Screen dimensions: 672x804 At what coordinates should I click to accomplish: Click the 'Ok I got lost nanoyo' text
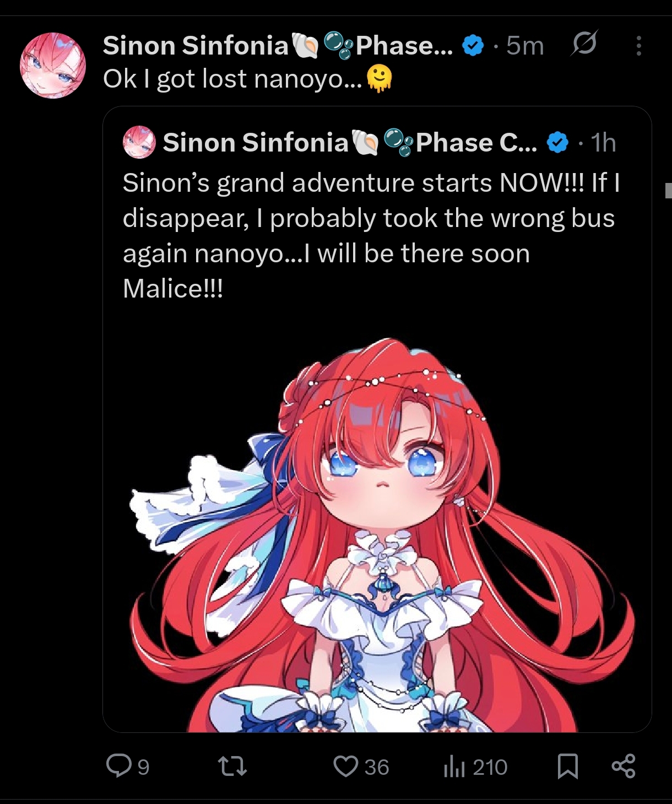232,79
